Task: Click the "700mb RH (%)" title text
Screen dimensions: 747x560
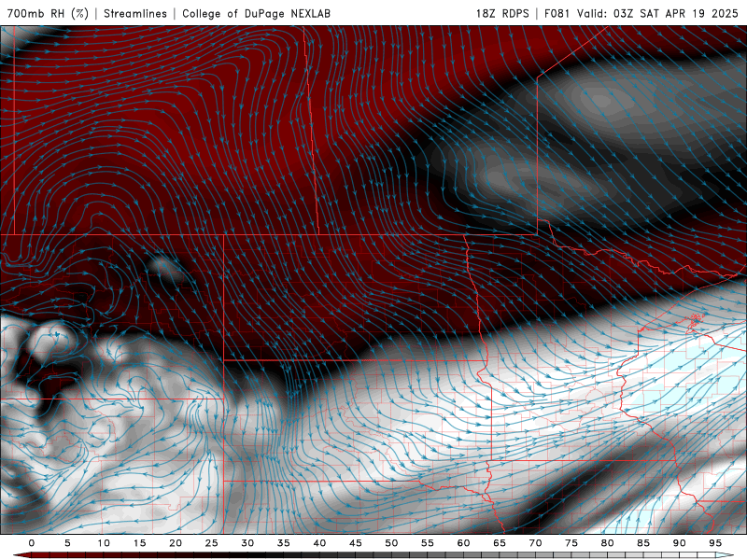Action: pyautogui.click(x=48, y=13)
